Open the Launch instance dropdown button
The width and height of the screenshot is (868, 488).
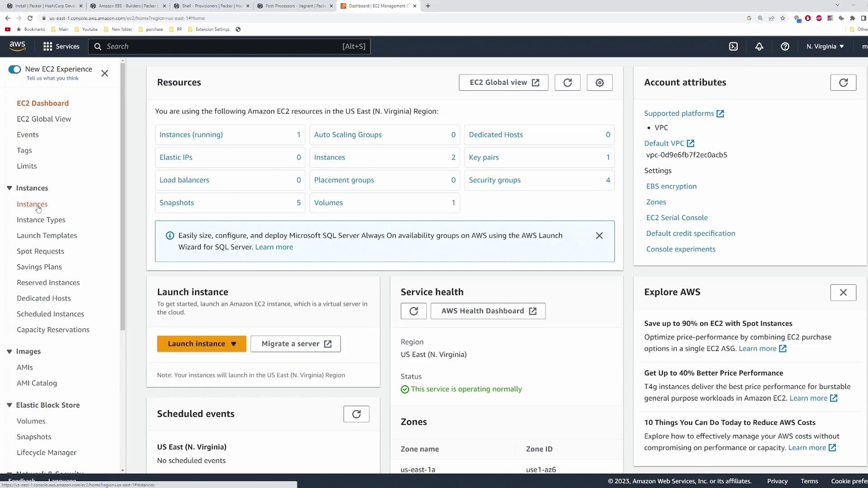pyautogui.click(x=202, y=344)
